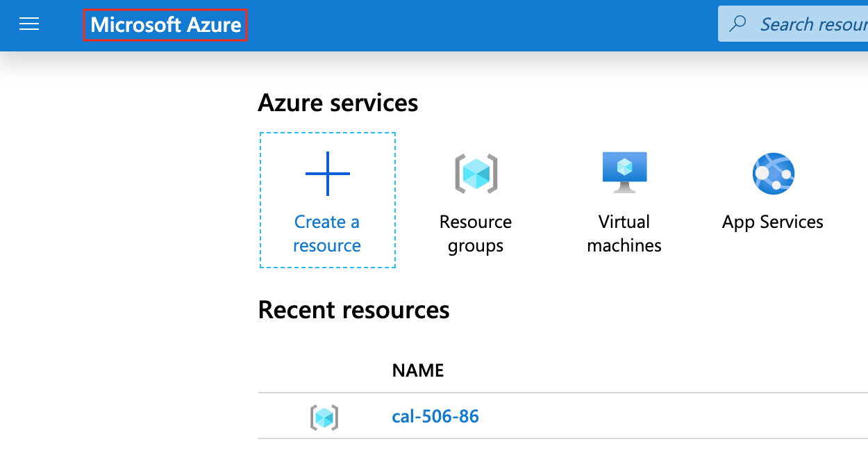Image resolution: width=868 pixels, height=460 pixels.
Task: Click empty space in the cal-506-86 row
Action: [660, 416]
